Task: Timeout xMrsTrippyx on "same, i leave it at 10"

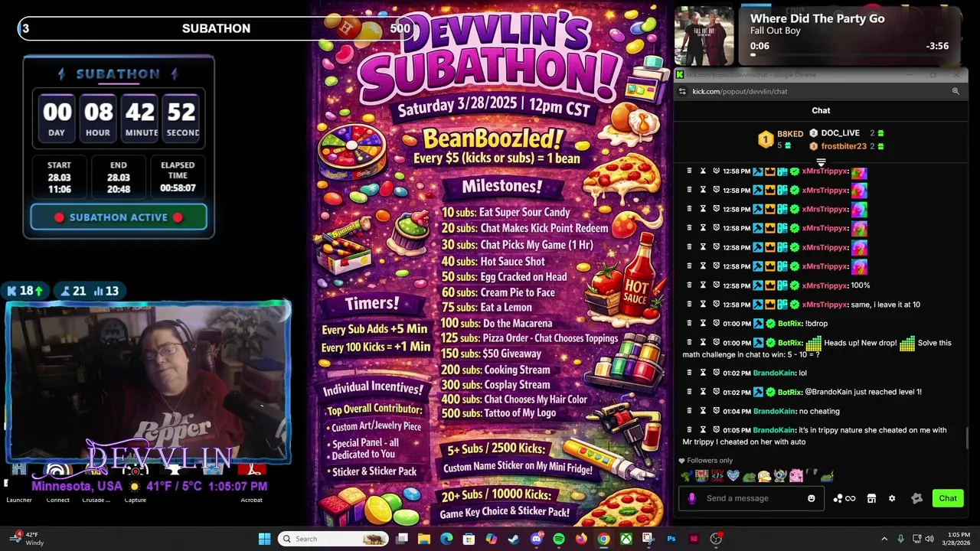Action: pyautogui.click(x=703, y=305)
